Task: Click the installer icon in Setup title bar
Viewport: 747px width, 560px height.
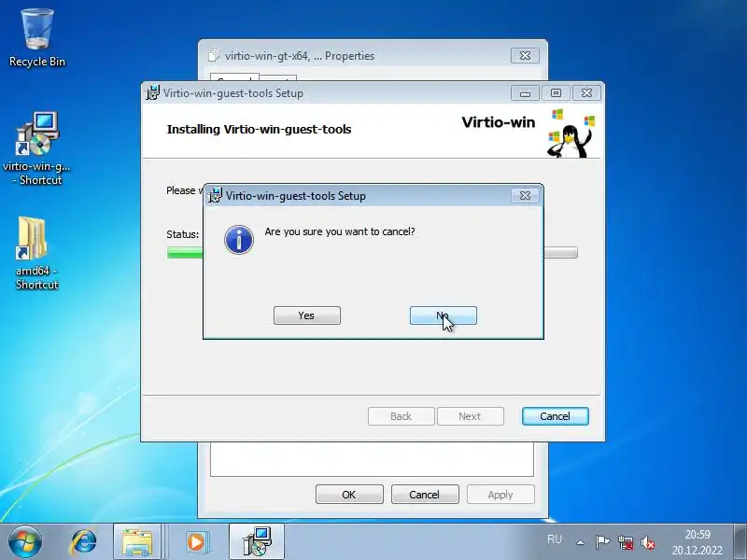Action: pyautogui.click(x=153, y=92)
